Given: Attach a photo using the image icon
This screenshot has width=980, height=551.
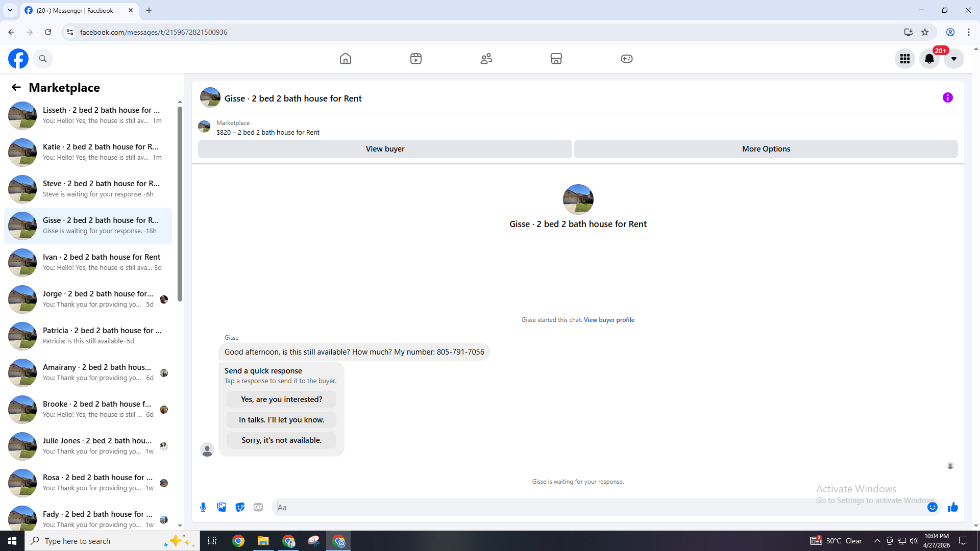Looking at the screenshot, I should click(222, 507).
